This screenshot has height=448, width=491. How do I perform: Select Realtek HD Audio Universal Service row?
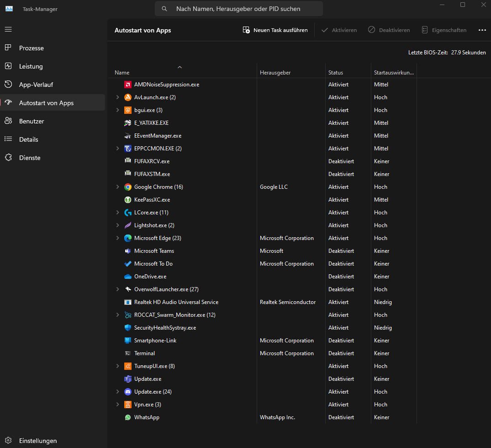263,302
